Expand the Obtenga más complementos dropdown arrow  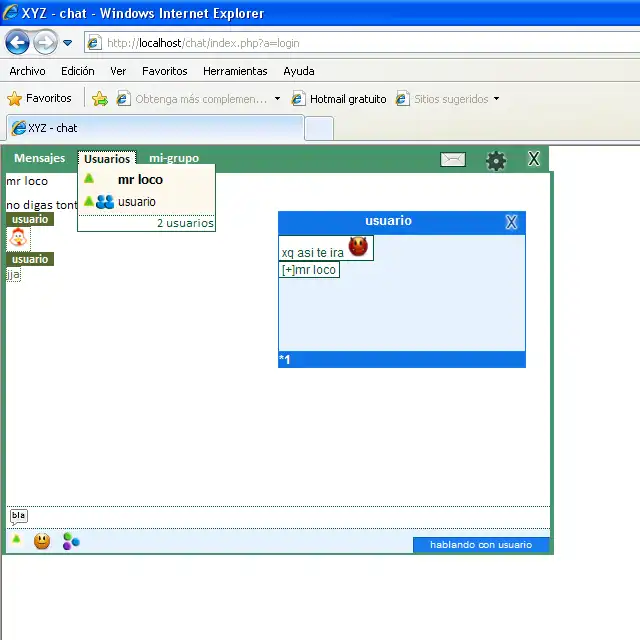point(278,99)
